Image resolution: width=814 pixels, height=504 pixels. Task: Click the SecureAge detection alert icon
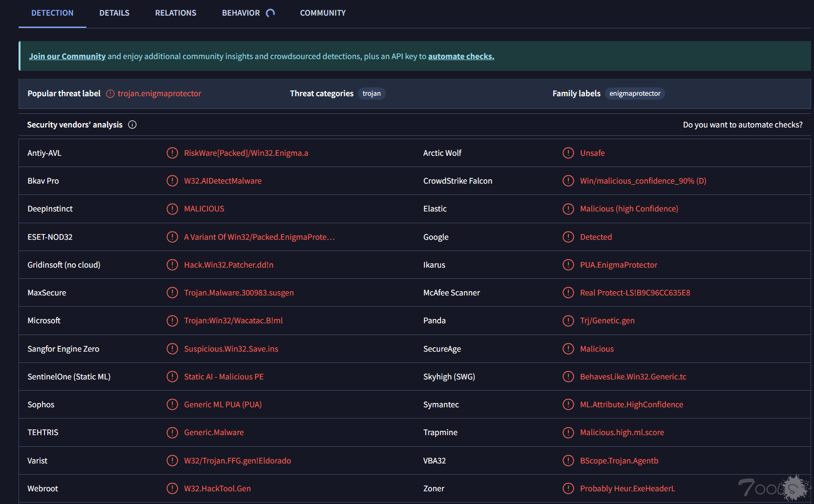[568, 349]
